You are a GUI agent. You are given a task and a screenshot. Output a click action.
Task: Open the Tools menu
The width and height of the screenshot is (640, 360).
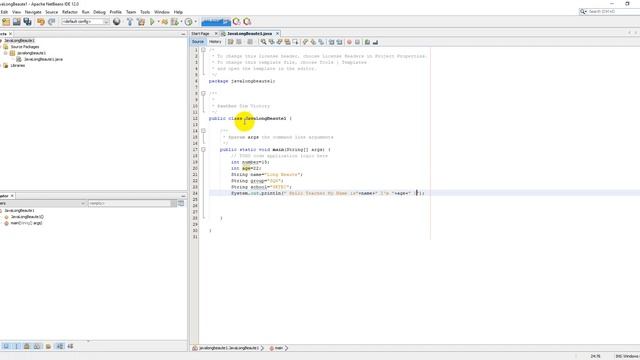coord(145,12)
